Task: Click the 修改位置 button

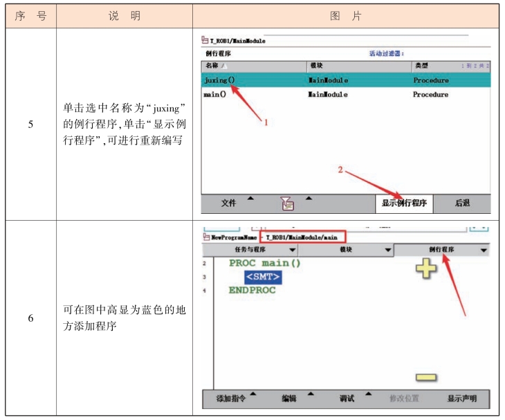Action: [x=404, y=399]
